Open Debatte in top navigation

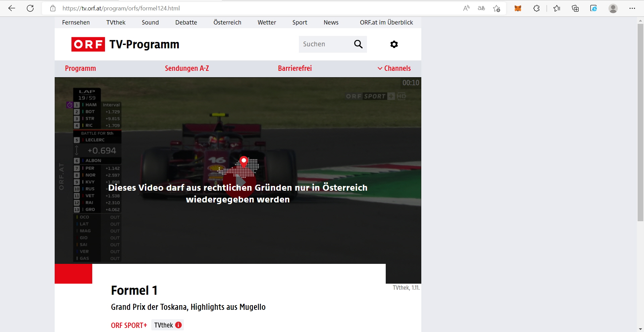186,22
